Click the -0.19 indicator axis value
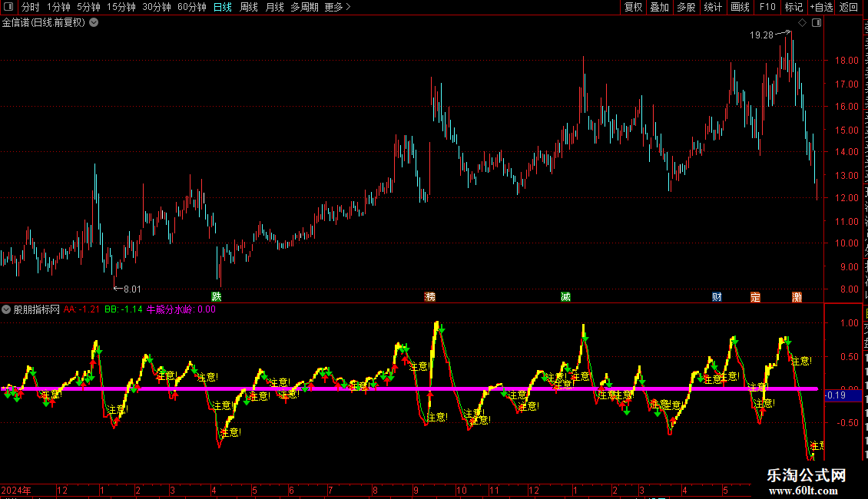868x499 pixels. [x=835, y=395]
